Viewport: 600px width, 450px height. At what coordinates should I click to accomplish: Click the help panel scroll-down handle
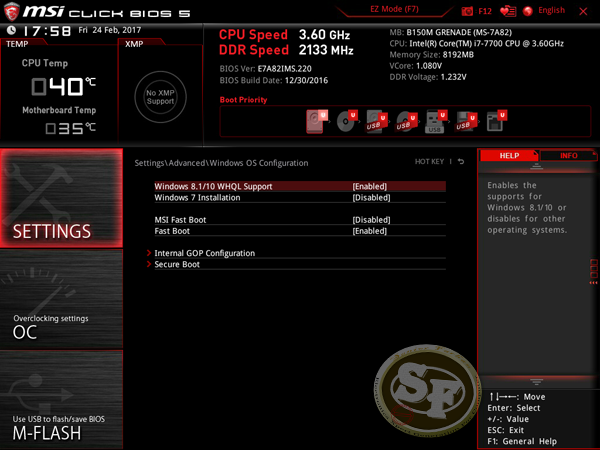[x=536, y=382]
